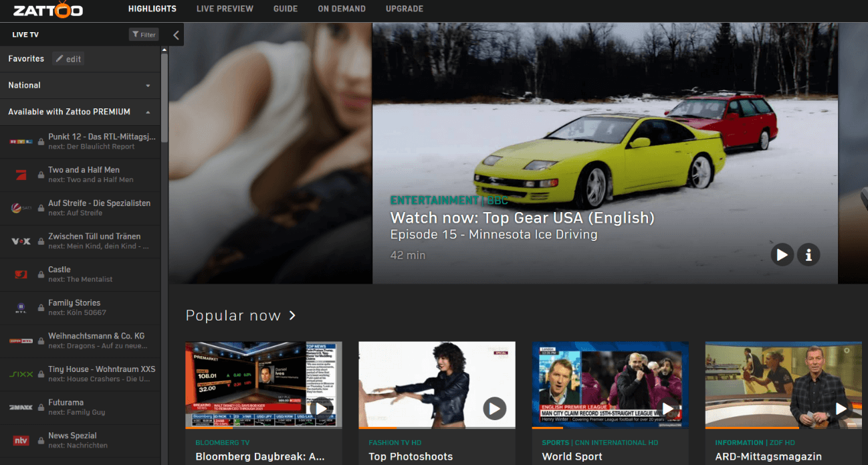Viewport: 868px width, 465px height.
Task: Play World Sport thumbnail
Action: point(668,408)
